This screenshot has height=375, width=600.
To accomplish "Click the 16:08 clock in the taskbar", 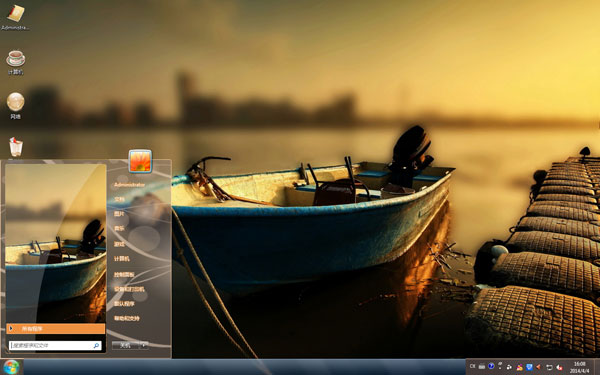I will coord(580,367).
